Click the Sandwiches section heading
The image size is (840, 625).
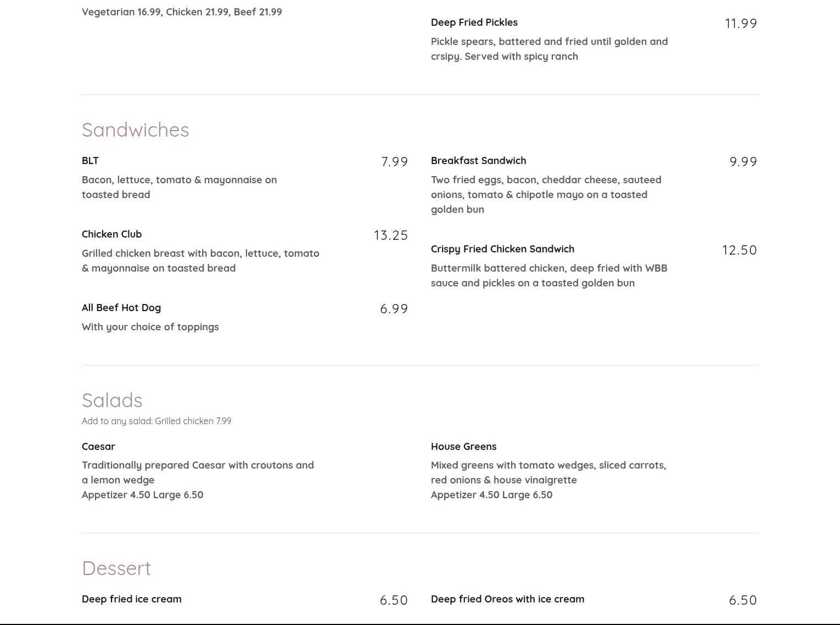135,130
